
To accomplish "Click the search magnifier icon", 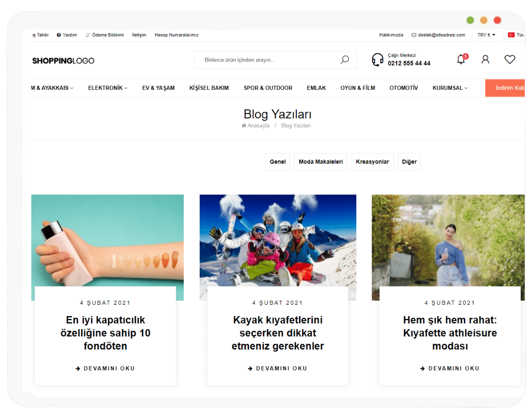I will point(345,60).
